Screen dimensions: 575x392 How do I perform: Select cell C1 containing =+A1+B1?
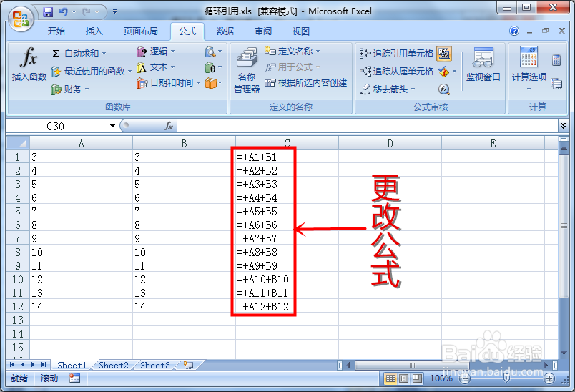[287, 157]
